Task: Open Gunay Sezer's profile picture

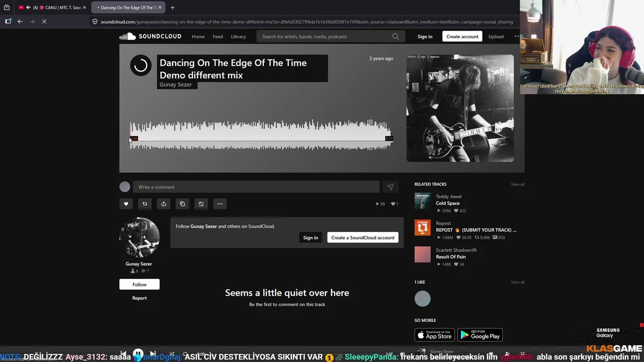Action: coord(139,237)
